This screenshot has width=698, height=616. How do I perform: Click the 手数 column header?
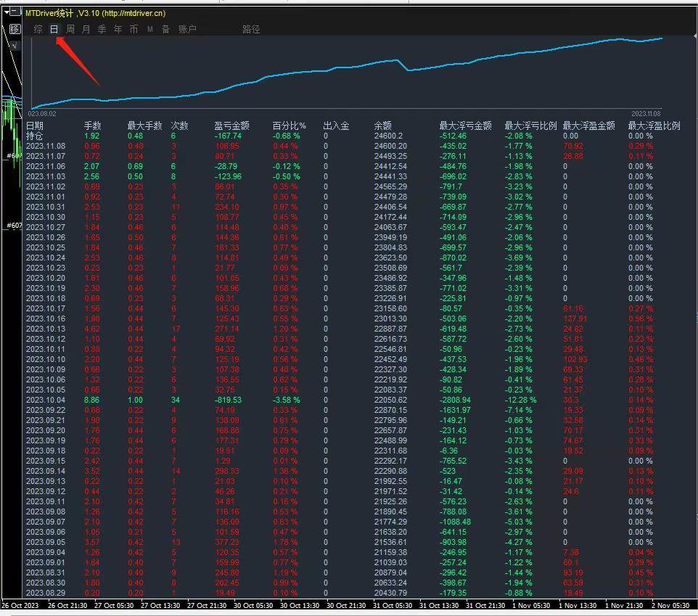pyautogui.click(x=93, y=126)
